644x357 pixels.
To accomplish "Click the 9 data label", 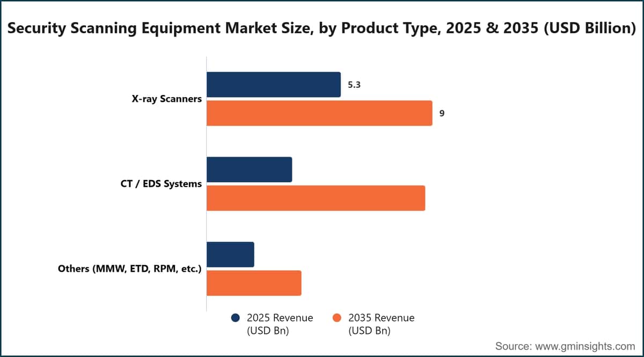I will click(x=442, y=113).
